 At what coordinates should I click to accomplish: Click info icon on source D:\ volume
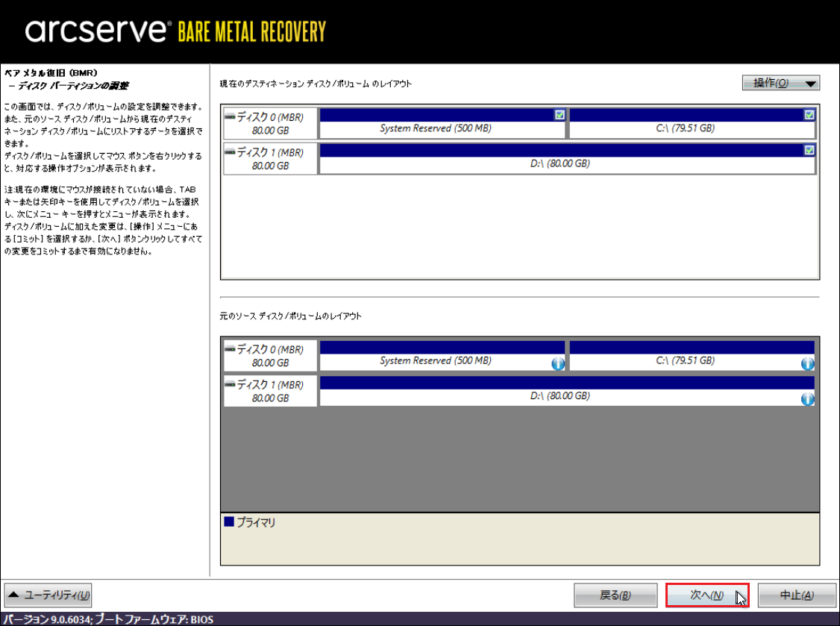click(806, 398)
